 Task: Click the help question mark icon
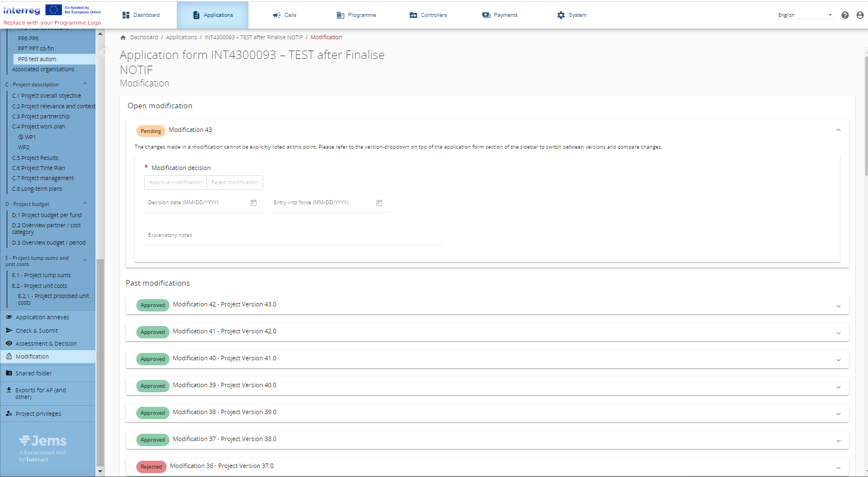point(845,15)
